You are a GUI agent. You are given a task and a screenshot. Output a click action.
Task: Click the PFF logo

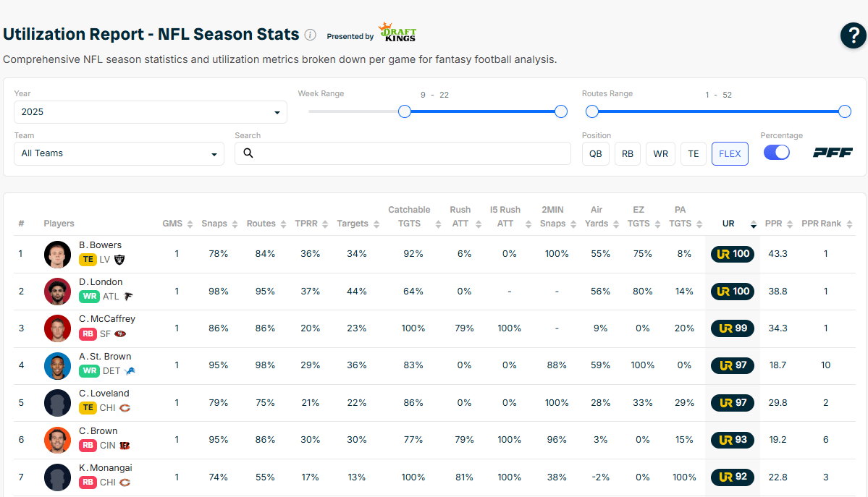(833, 153)
